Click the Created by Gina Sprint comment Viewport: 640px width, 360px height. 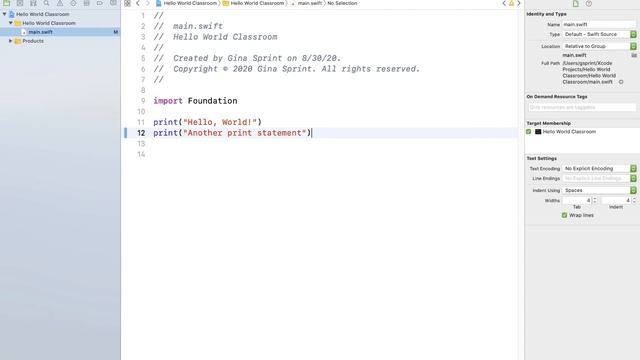(247, 58)
